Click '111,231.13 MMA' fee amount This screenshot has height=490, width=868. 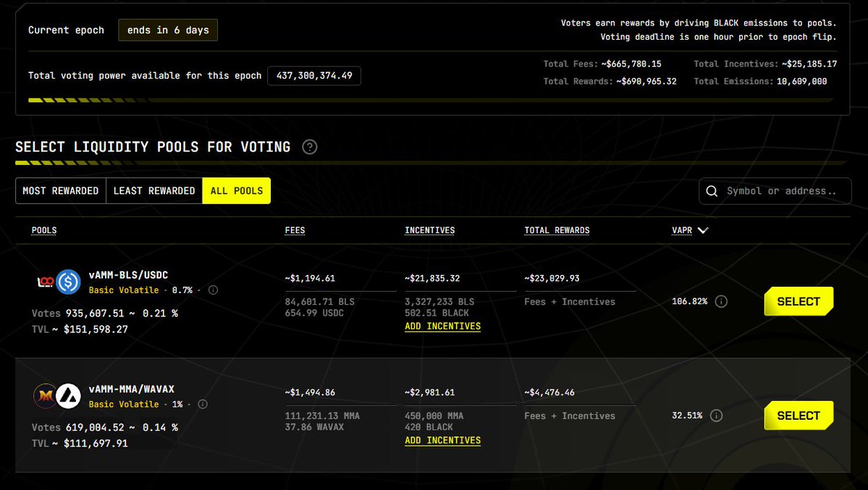pos(322,415)
